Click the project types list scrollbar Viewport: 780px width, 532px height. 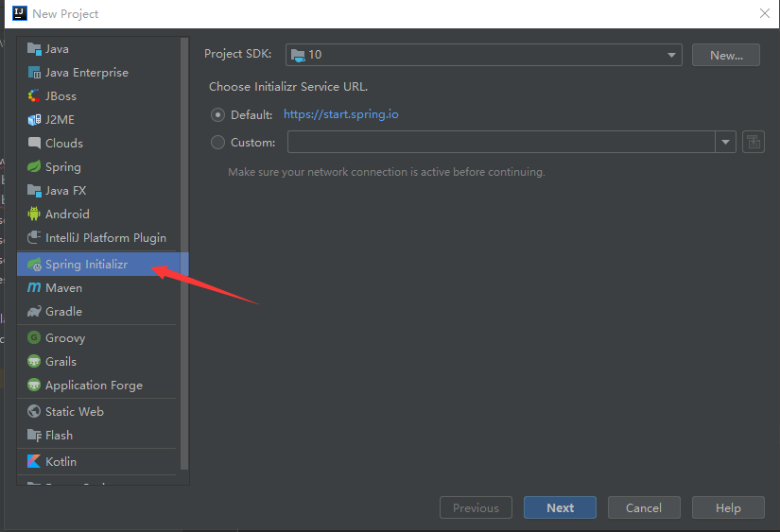point(184,253)
